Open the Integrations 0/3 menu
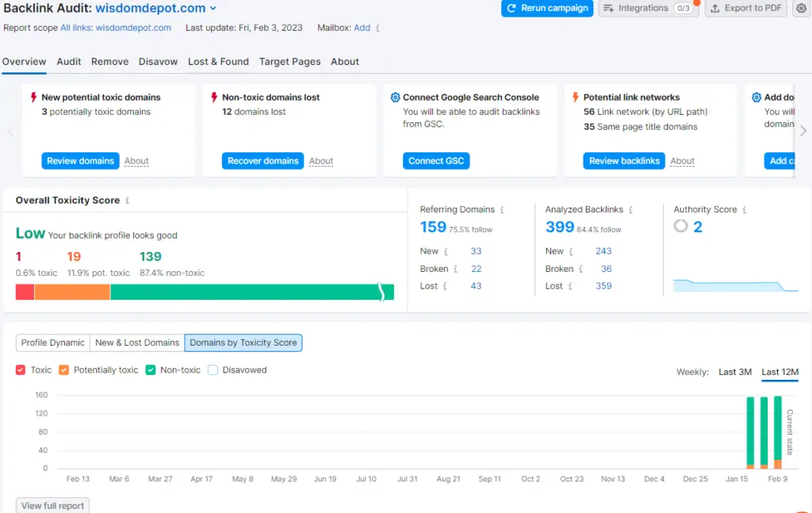The height and width of the screenshot is (513, 812). pos(649,8)
